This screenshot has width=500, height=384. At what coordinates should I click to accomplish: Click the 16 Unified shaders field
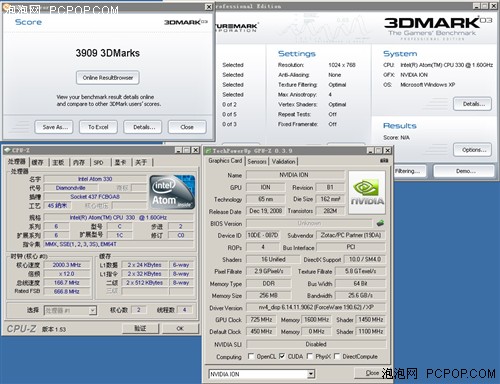click(273, 259)
